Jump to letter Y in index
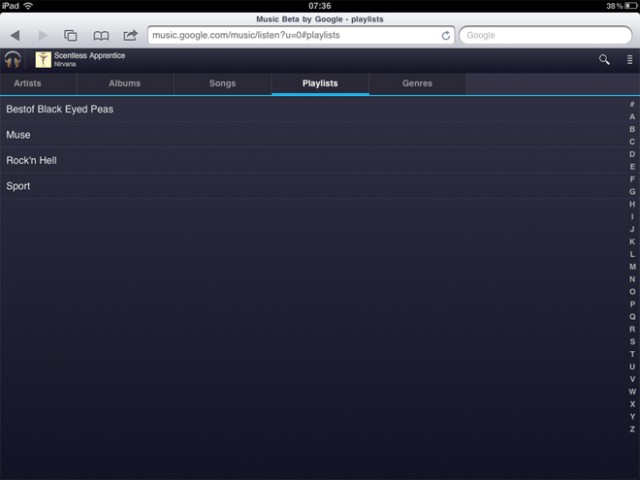This screenshot has width=640, height=480. pyautogui.click(x=632, y=416)
